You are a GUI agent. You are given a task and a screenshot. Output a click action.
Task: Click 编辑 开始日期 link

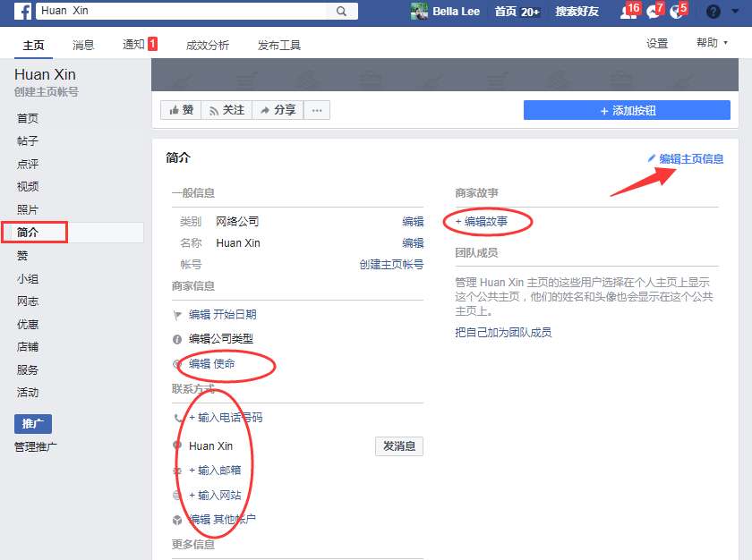pyautogui.click(x=223, y=314)
